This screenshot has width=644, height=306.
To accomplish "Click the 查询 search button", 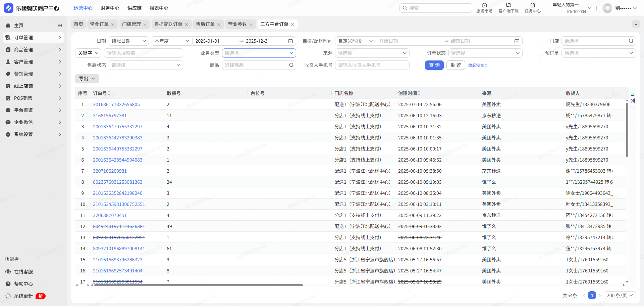I will pos(434,65).
